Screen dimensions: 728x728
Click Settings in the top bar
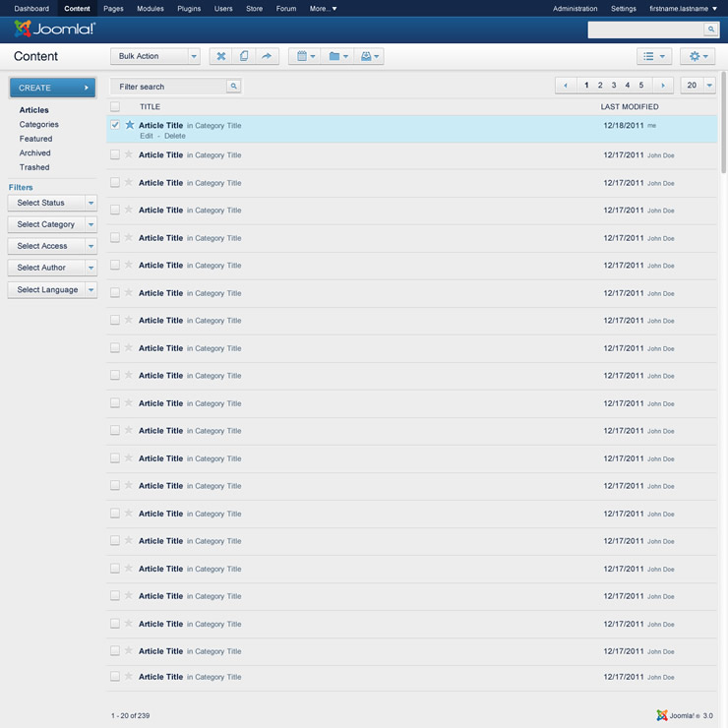click(x=623, y=8)
